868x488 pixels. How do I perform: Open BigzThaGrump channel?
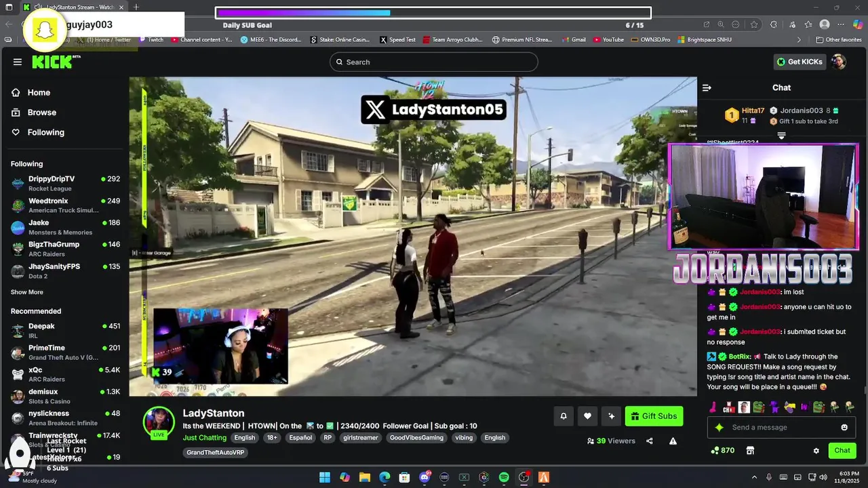65,249
